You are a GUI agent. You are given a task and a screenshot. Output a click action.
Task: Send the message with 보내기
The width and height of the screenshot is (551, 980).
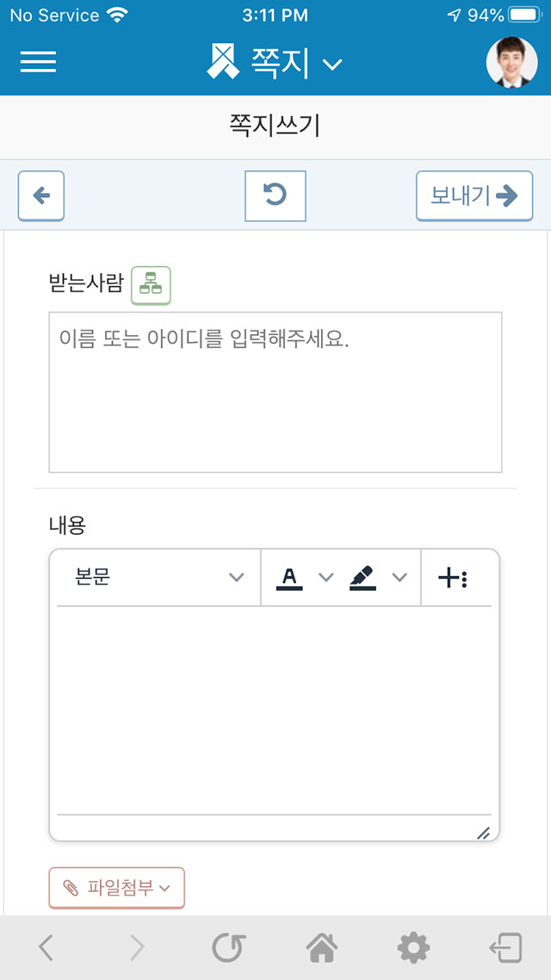click(474, 196)
